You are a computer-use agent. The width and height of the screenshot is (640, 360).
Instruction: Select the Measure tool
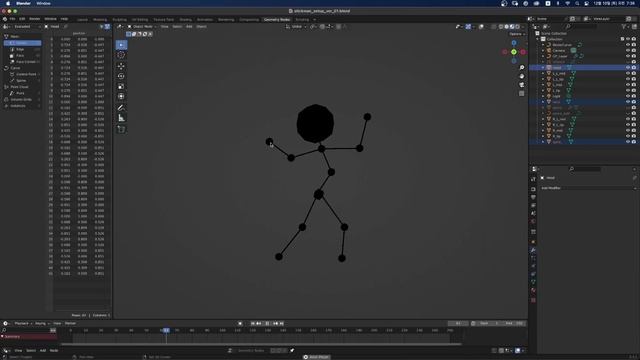[x=121, y=118]
